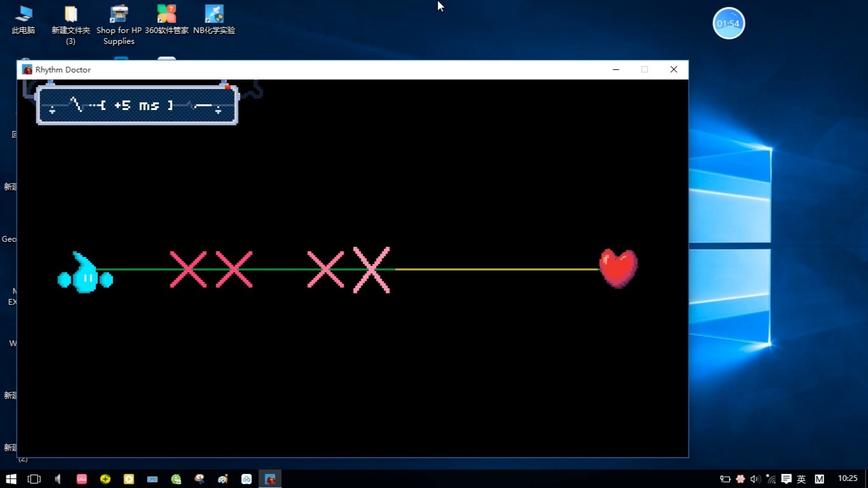Viewport: 868px width, 488px height.
Task: Click the "+5 ms" calibration offset readout
Action: (137, 106)
